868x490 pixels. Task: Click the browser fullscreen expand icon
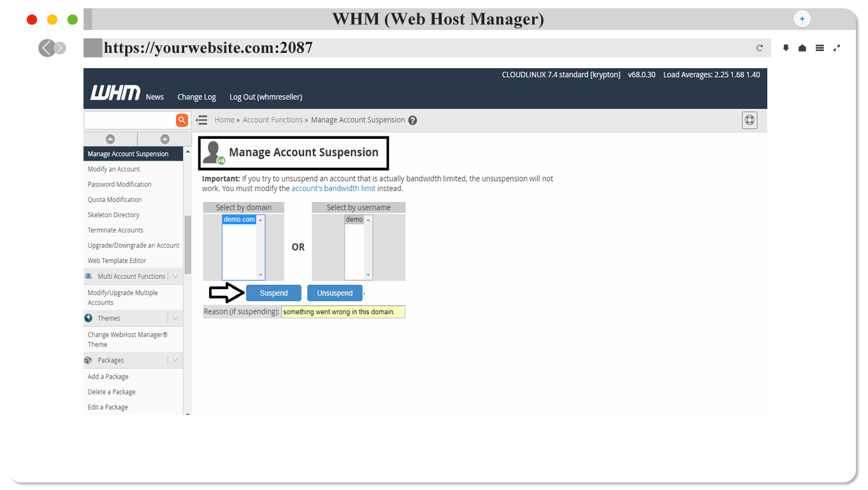click(837, 48)
